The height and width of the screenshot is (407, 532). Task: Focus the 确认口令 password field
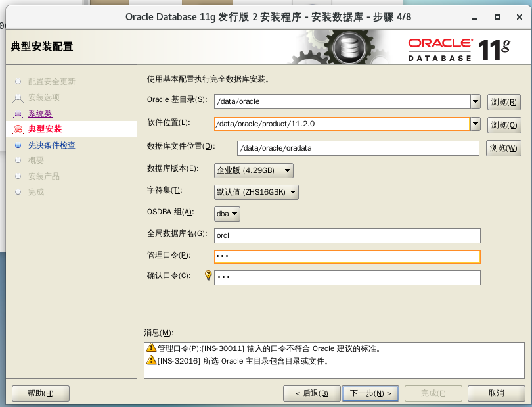347,277
